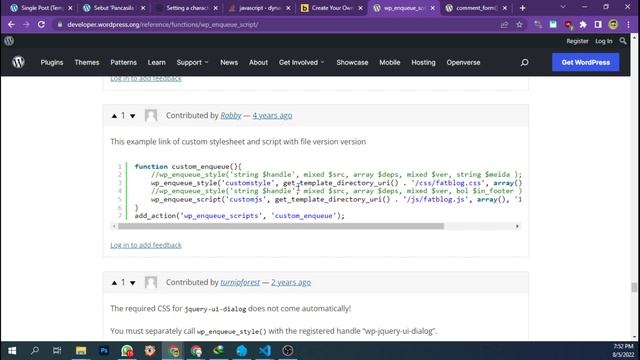
Task: Open turnipforest's profile link
Action: (x=240, y=282)
